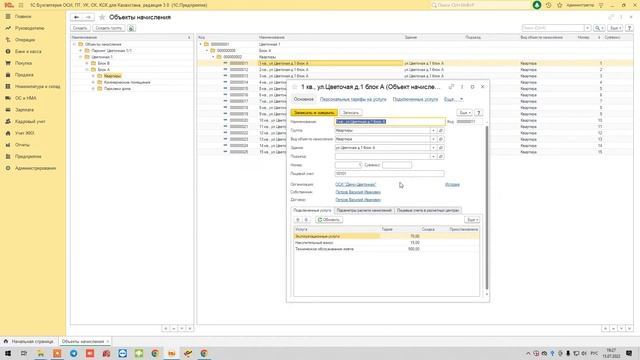Switch to the Начальная страница tab

[29, 341]
